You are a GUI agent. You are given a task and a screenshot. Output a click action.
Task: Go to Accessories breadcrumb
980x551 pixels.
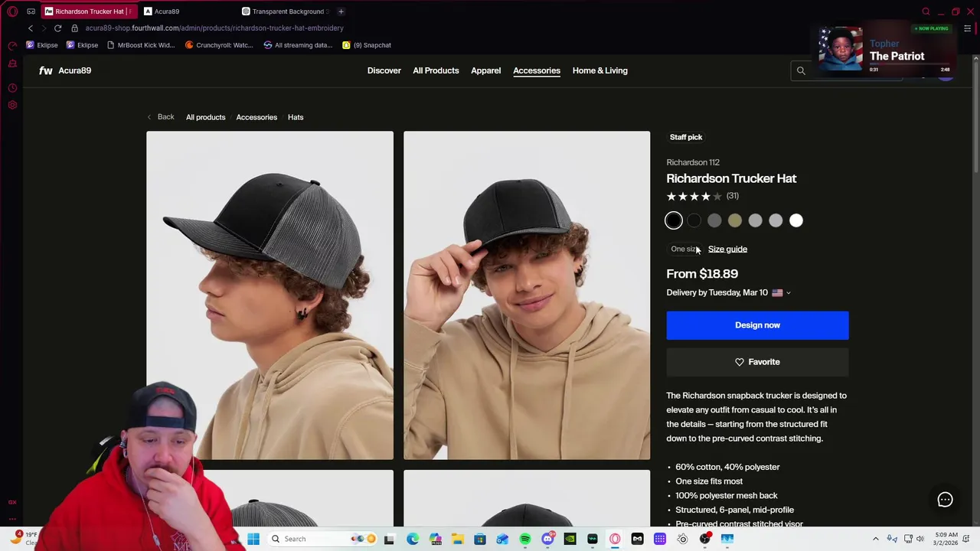[x=256, y=117]
